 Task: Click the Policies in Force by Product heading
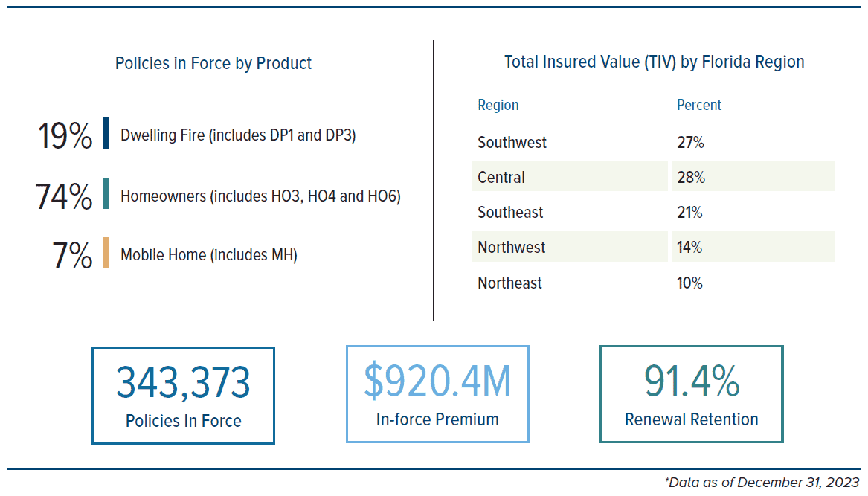pos(213,64)
